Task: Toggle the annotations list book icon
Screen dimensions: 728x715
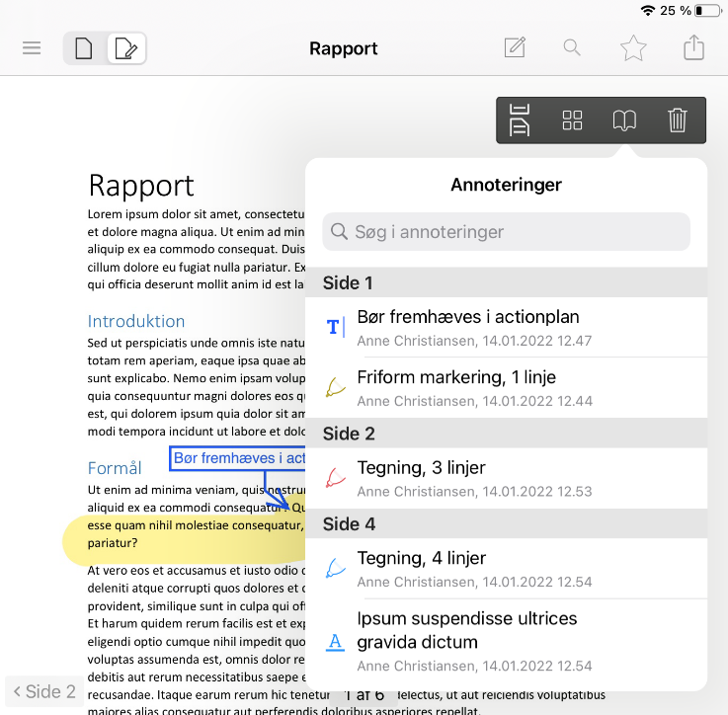Action: [x=624, y=120]
